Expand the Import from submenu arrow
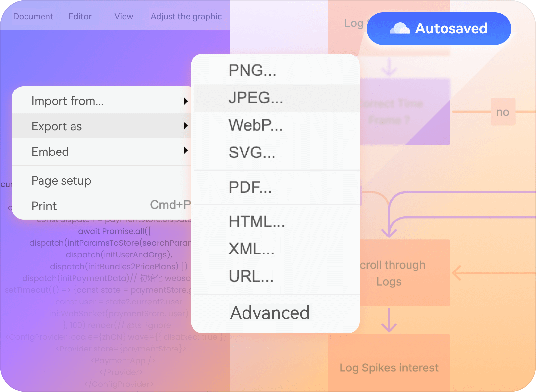 (185, 101)
